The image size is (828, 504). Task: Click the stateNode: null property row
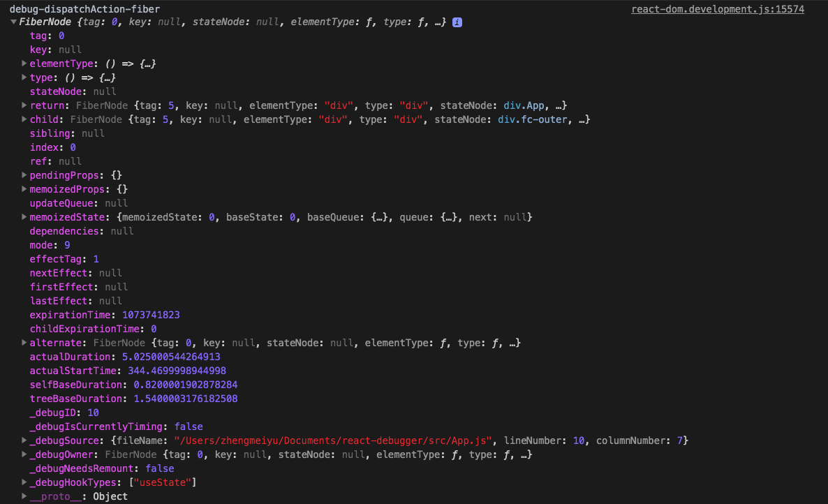point(73,91)
